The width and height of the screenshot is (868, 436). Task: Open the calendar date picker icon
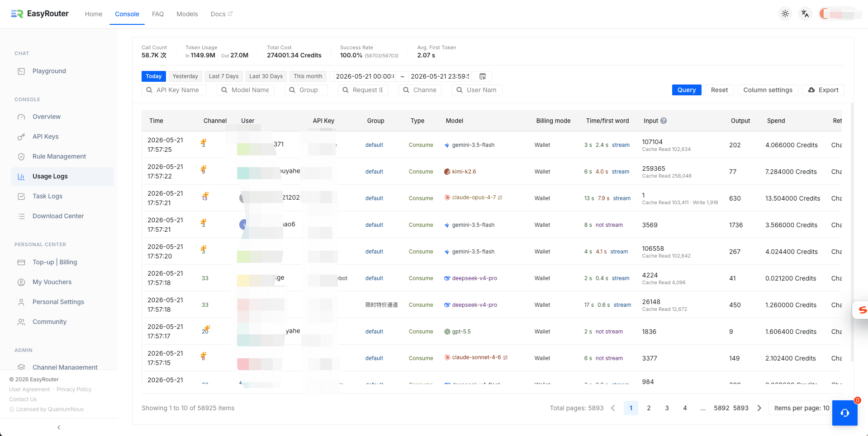(x=483, y=76)
